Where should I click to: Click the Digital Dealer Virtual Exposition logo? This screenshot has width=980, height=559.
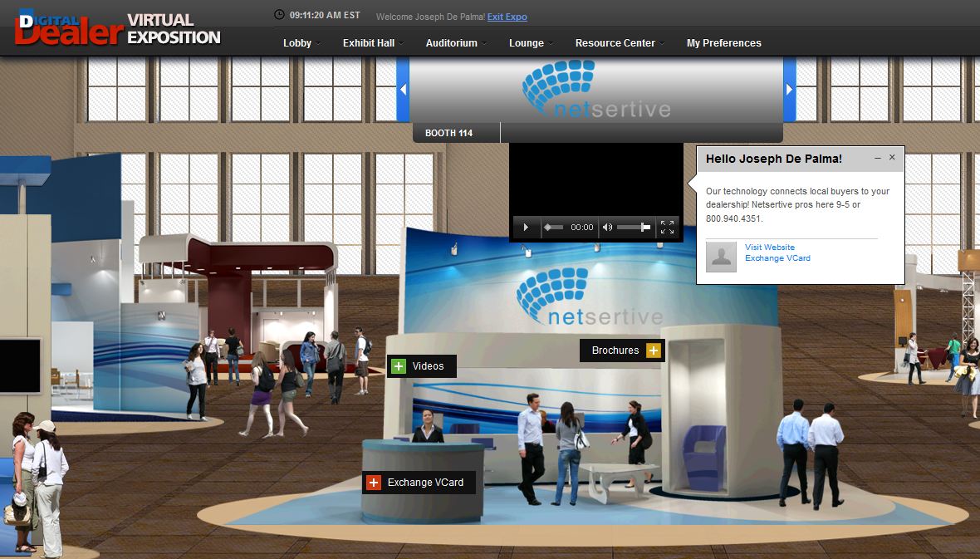117,29
